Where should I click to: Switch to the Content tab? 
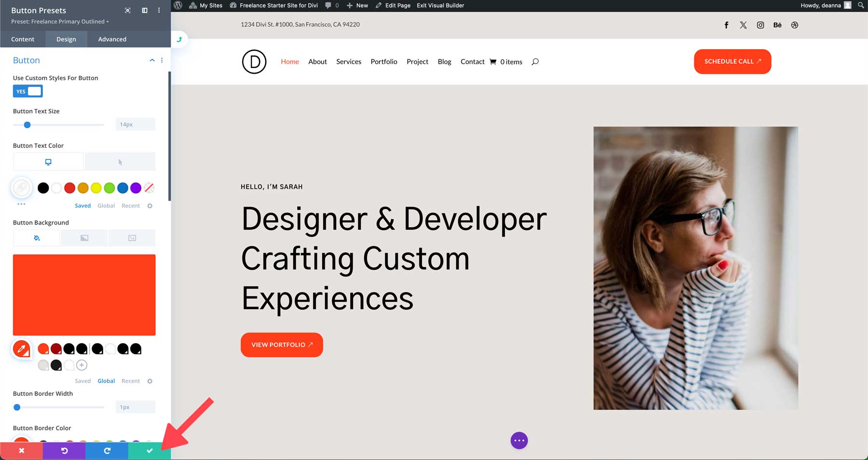(23, 39)
